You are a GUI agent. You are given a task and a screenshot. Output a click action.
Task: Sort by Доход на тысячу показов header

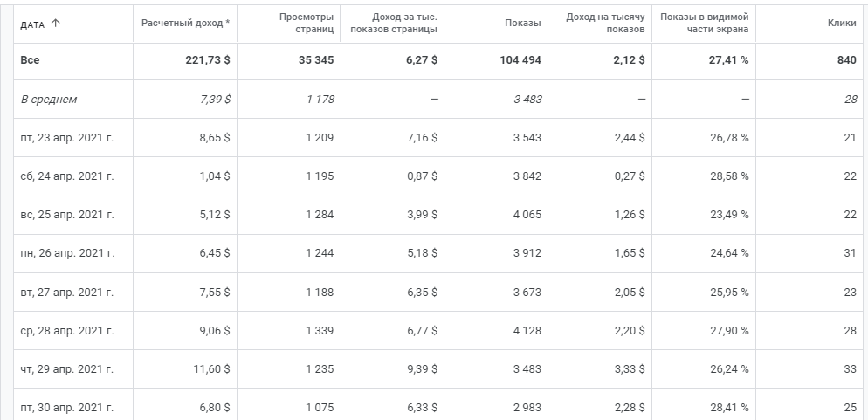(x=605, y=23)
